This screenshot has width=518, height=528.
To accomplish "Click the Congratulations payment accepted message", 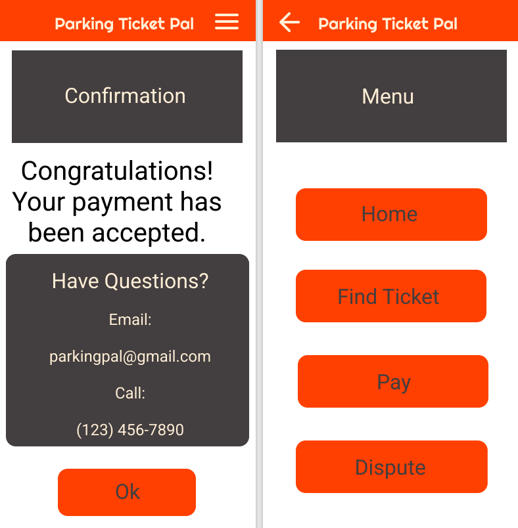I will pyautogui.click(x=117, y=202).
